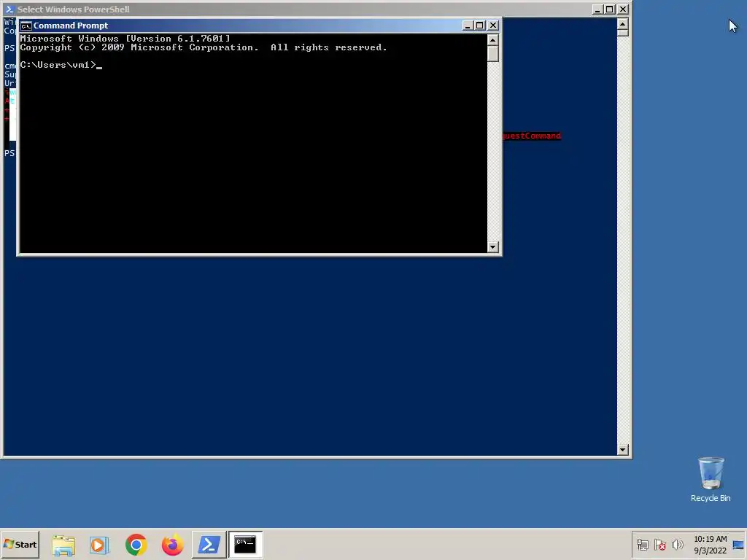
Task: Maximize the Command Prompt window
Action: click(x=480, y=26)
